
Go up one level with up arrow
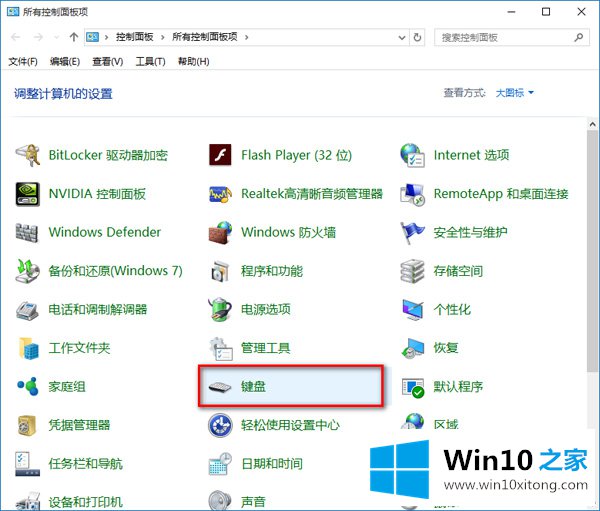click(x=74, y=37)
